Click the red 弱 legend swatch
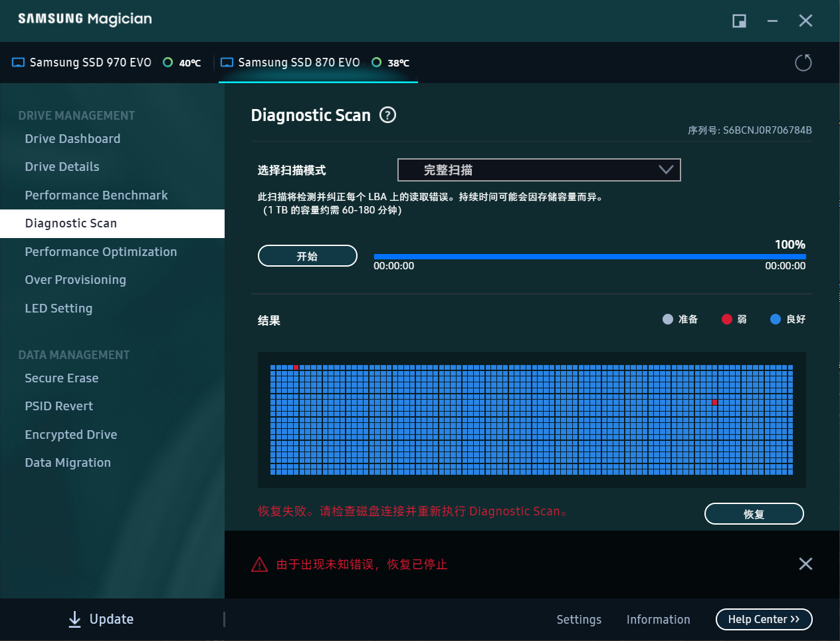Screen dimensions: 840x641 click(x=727, y=319)
